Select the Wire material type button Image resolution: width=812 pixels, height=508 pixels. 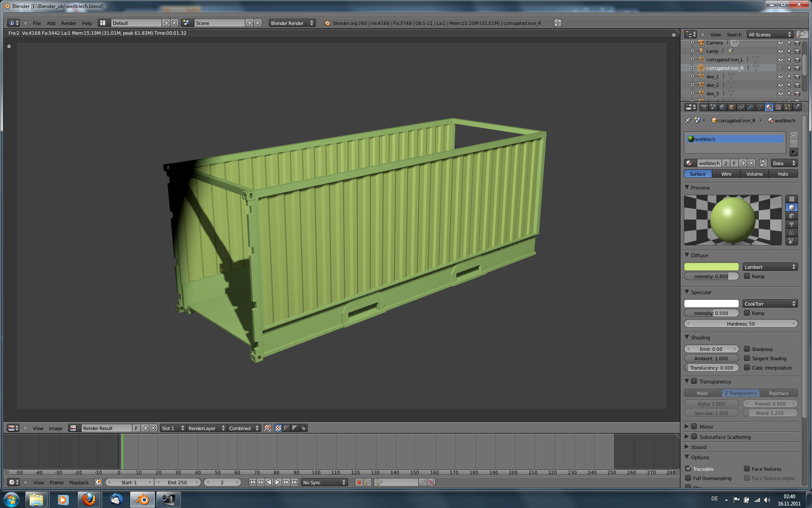click(726, 174)
